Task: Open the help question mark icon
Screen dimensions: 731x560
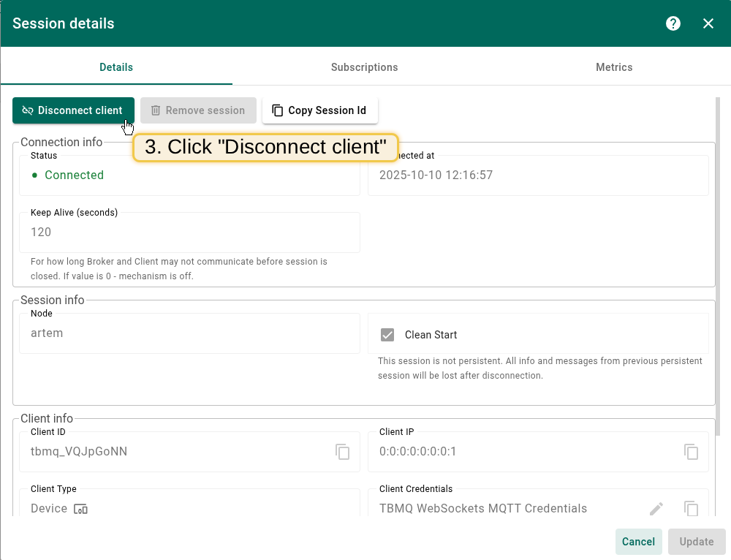Action: coord(673,23)
